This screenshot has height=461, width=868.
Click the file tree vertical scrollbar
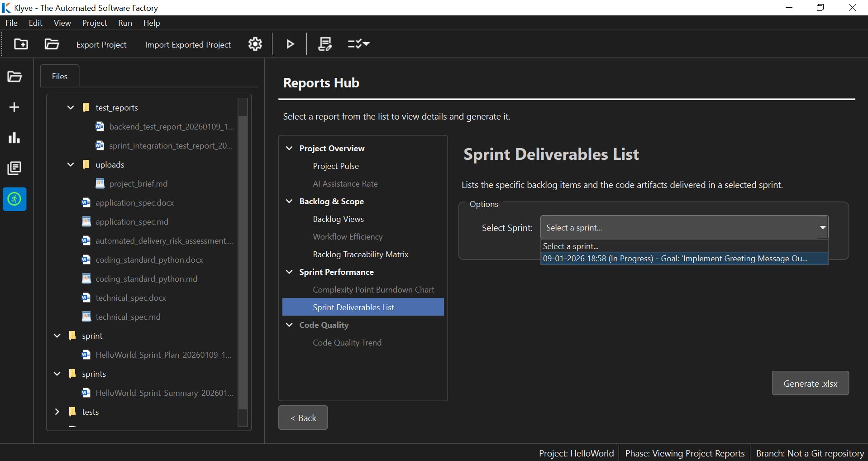coord(243,263)
